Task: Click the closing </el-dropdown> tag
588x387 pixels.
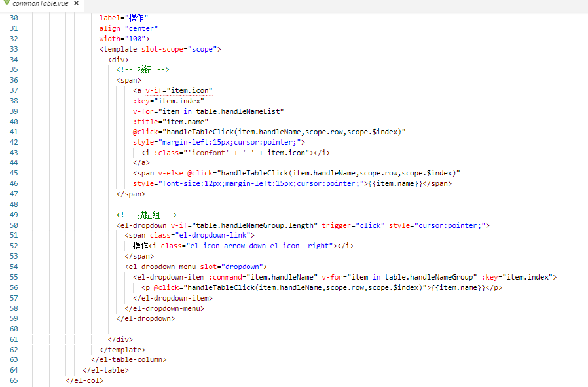Action: click(x=145, y=318)
